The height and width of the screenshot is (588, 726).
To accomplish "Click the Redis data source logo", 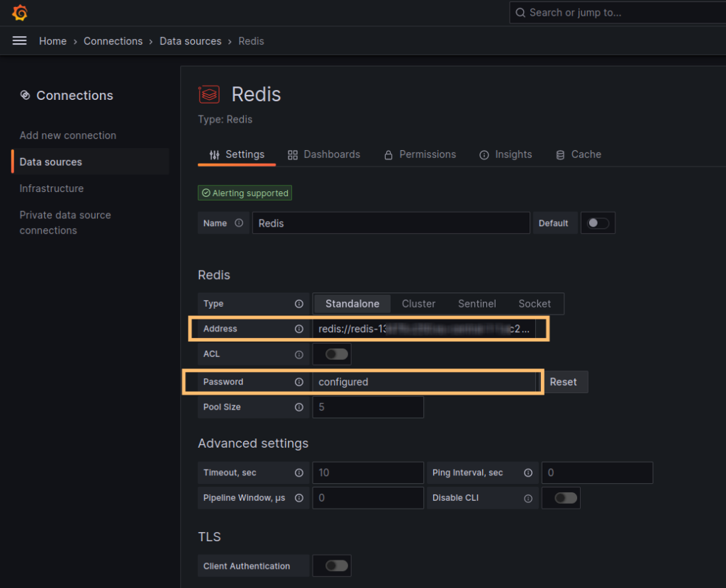I will tap(209, 94).
